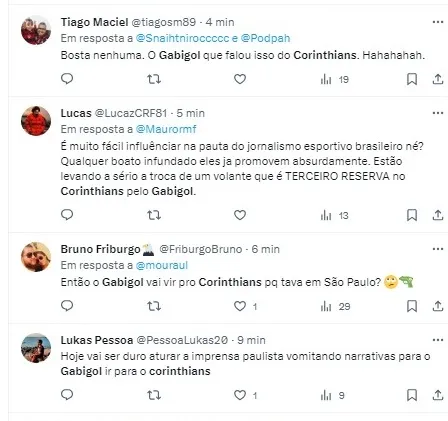Open more options on Bruno Friburgo's tweet
Viewport: 448px width, 421px height.
click(x=438, y=249)
